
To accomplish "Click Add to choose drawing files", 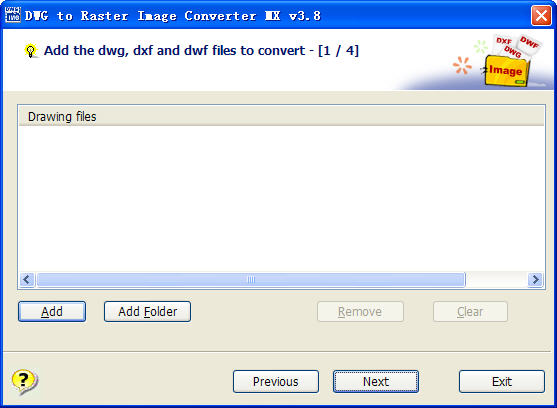I will [x=52, y=311].
